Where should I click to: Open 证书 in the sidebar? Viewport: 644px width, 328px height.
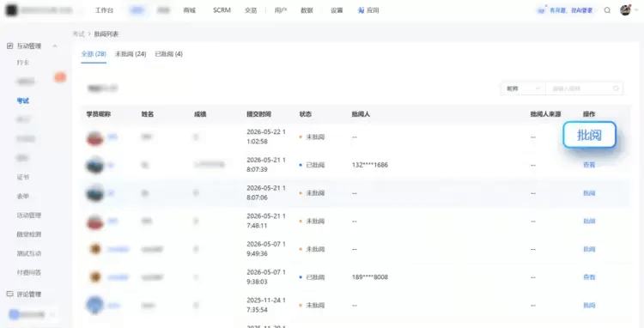click(x=23, y=177)
